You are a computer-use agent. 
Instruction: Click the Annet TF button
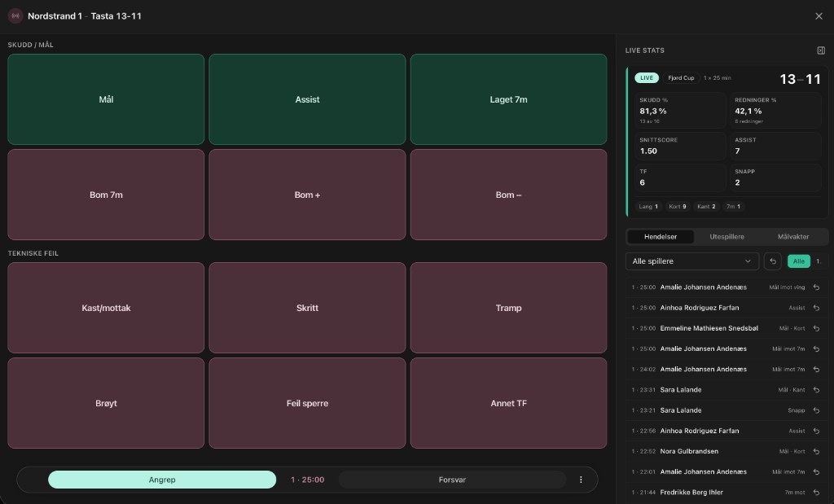click(x=508, y=403)
